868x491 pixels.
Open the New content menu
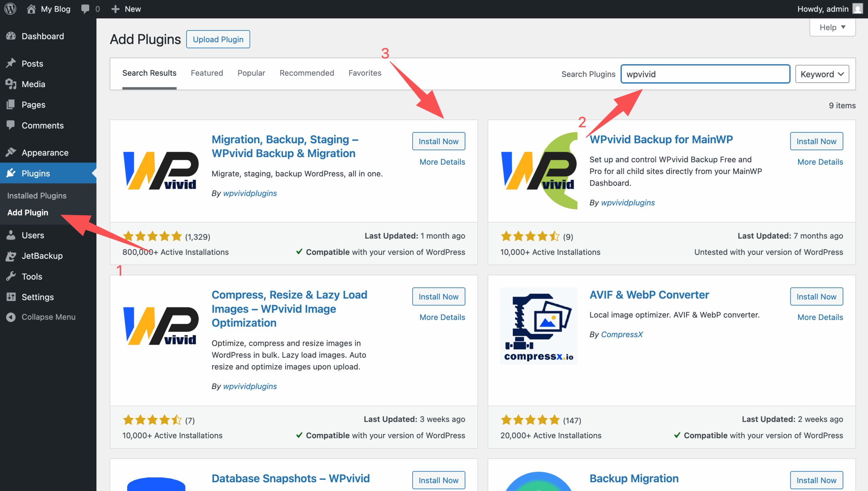tap(126, 9)
